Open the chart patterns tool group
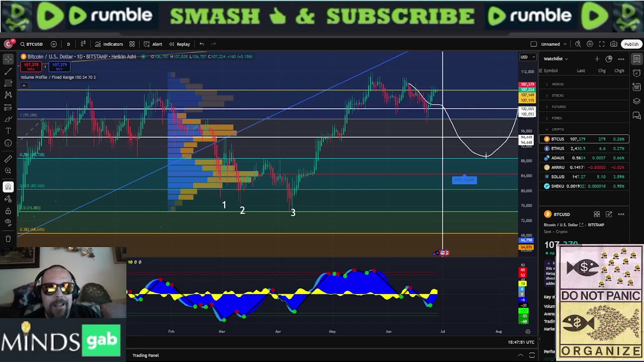644x362 pixels. [x=8, y=95]
